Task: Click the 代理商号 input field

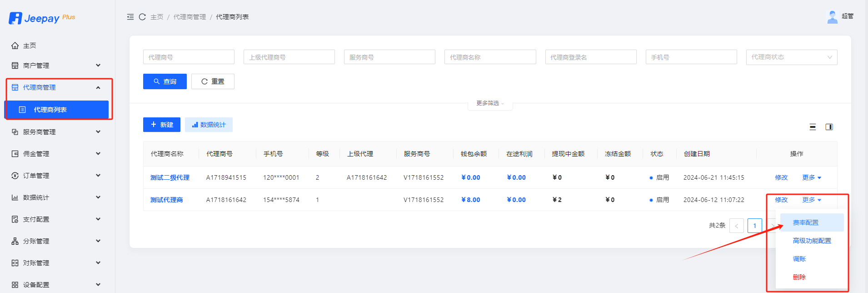Action: 189,57
